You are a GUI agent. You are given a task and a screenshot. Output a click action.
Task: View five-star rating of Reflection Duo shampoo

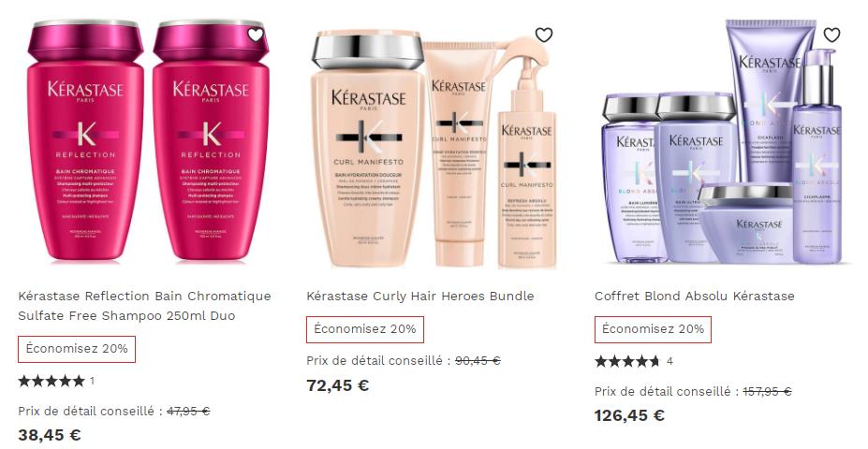coord(51,381)
